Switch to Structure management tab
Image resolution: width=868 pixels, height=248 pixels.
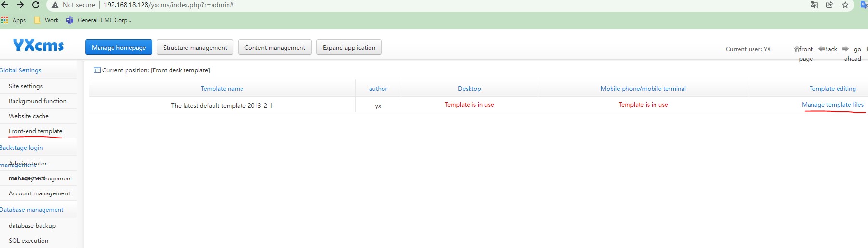[195, 47]
